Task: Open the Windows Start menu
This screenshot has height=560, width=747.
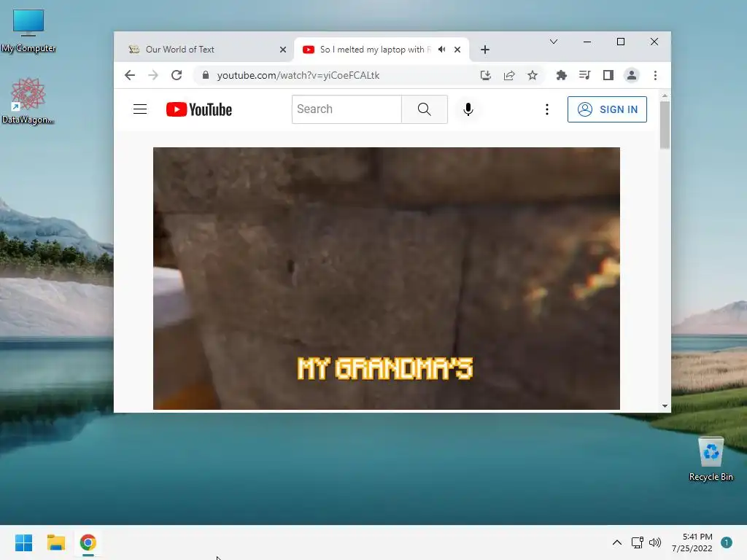Action: point(24,542)
